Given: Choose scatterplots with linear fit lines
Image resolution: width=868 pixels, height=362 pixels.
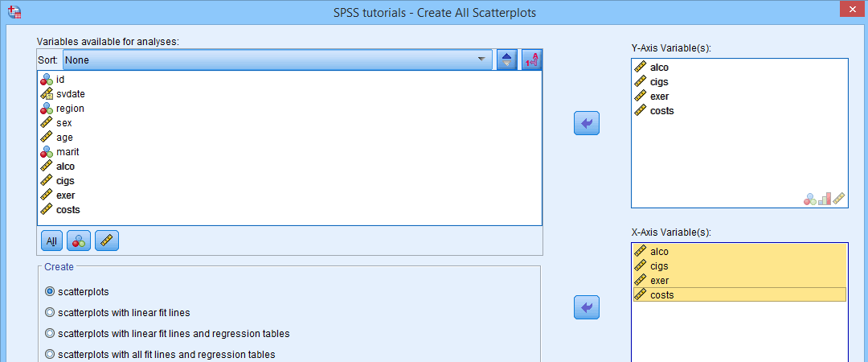Looking at the screenshot, I should click(117, 313).
